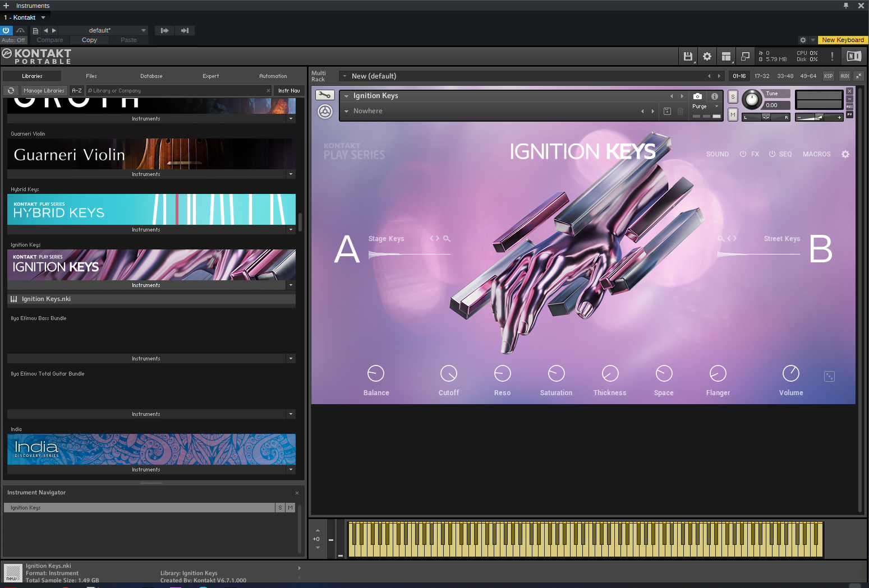869x588 pixels.
Task: Open Kontakt options gear icon
Action: pos(707,56)
